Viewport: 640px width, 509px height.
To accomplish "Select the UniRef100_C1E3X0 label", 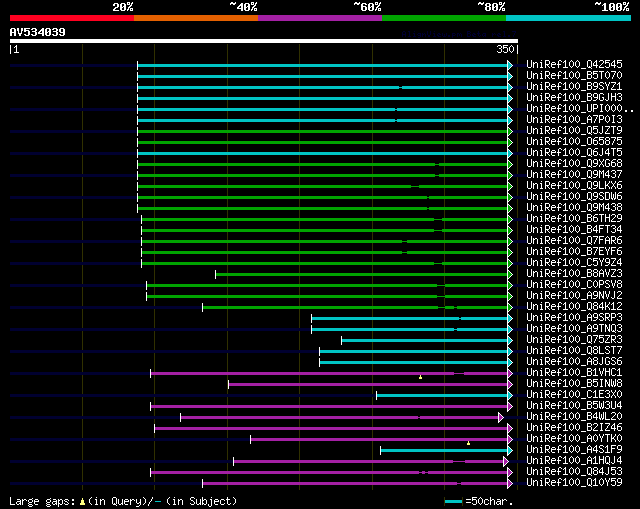I will point(574,395).
